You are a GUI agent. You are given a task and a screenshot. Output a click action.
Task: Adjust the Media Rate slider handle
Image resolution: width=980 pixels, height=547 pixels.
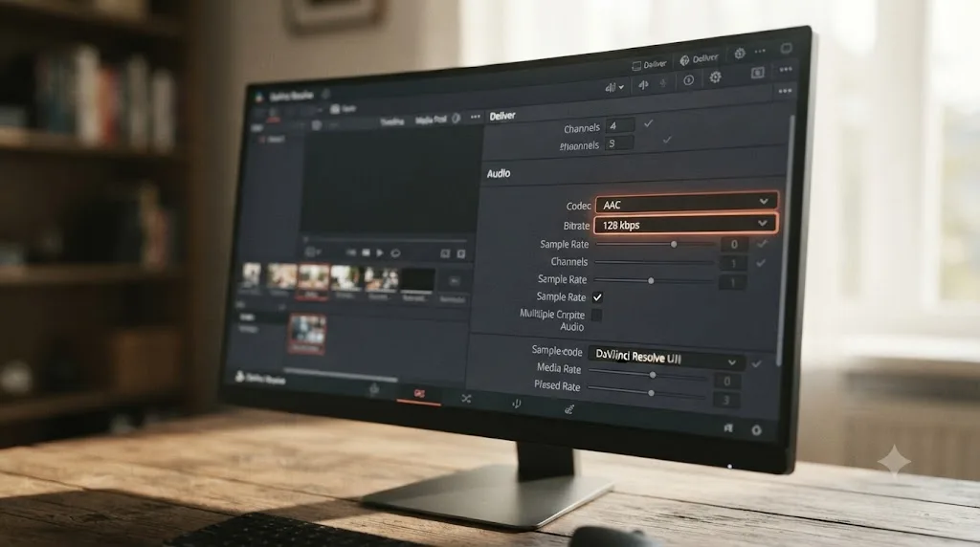click(653, 375)
